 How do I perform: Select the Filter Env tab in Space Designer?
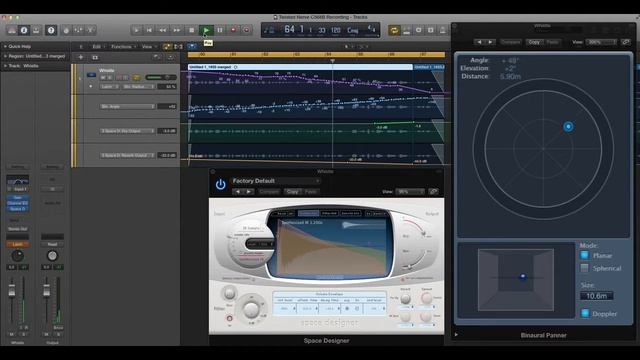coord(330,213)
